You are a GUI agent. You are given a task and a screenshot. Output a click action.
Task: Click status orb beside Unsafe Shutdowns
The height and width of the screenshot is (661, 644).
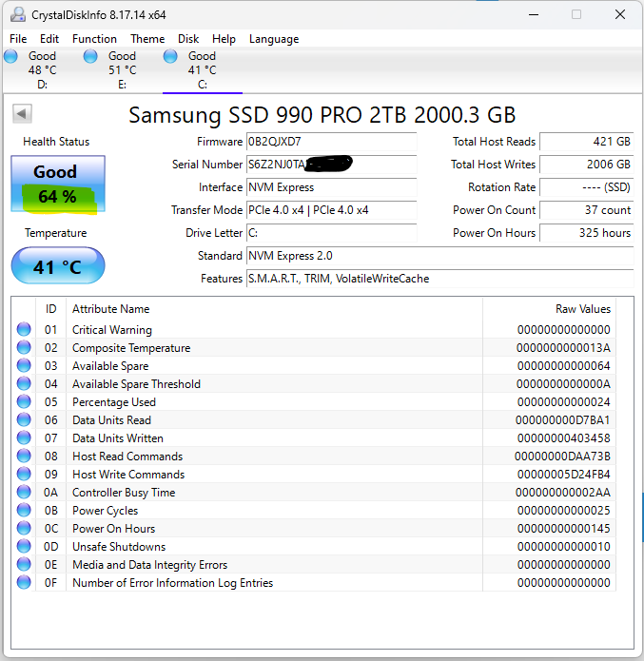24,547
